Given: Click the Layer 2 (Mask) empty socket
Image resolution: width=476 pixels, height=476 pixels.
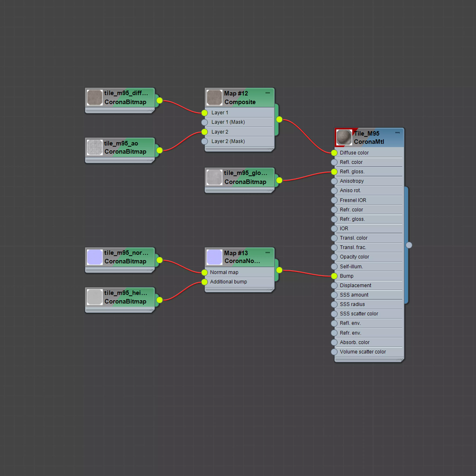Looking at the screenshot, I should coord(205,141).
